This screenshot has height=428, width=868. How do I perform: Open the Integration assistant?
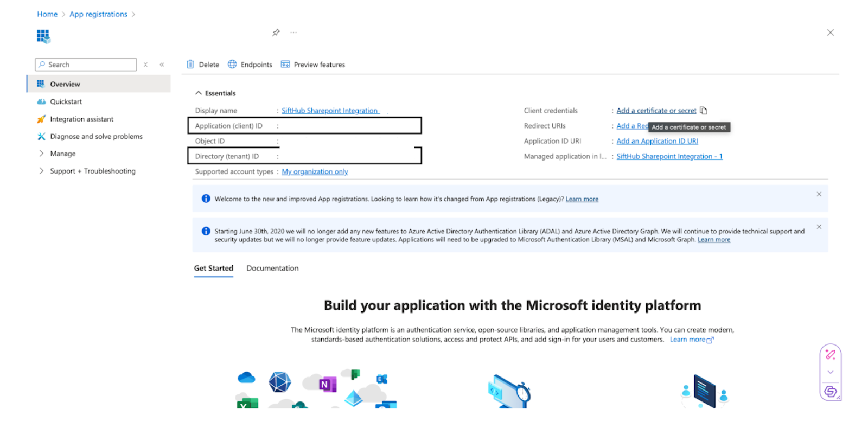[81, 119]
